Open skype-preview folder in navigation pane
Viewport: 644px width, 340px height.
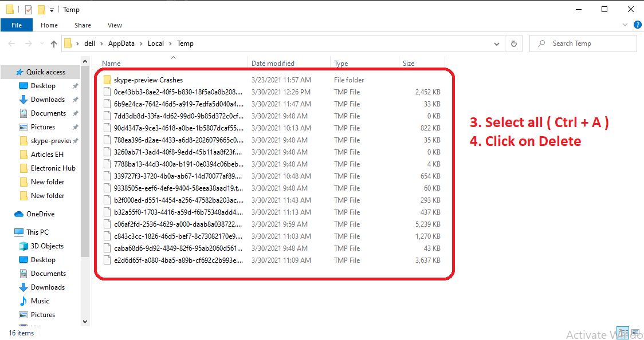(x=50, y=141)
